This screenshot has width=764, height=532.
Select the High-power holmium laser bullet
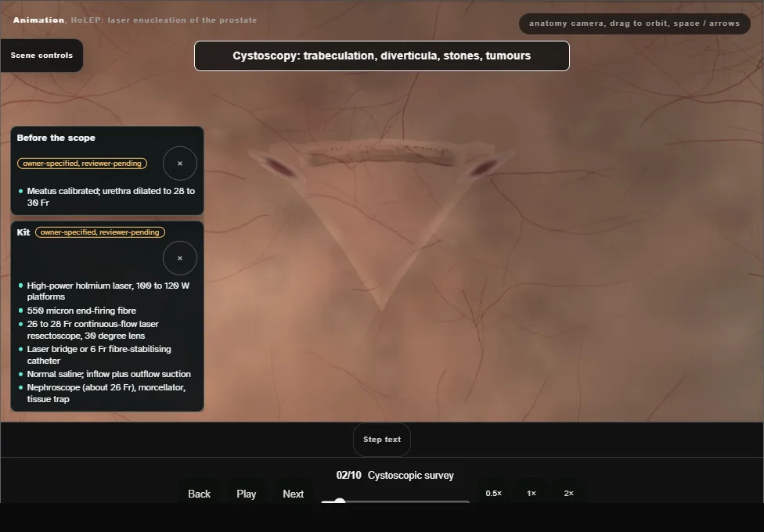tap(107, 291)
